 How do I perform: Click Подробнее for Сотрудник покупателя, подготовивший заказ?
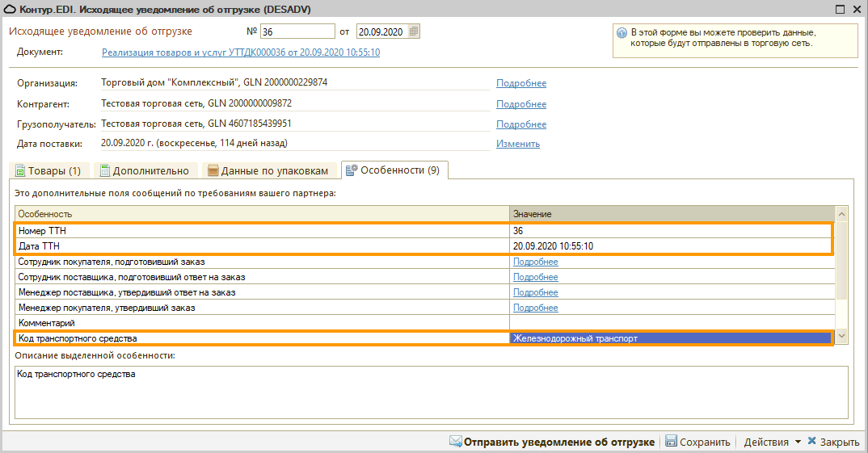535,262
